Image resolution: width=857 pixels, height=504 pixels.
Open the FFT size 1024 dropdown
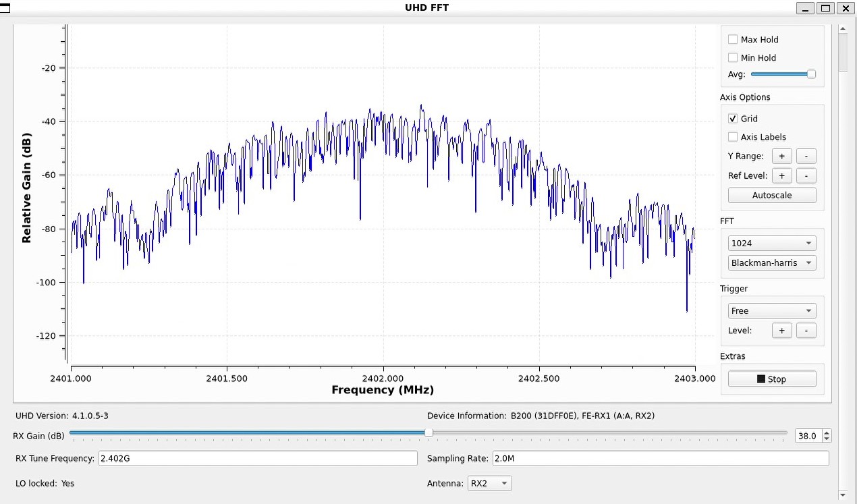(x=772, y=244)
